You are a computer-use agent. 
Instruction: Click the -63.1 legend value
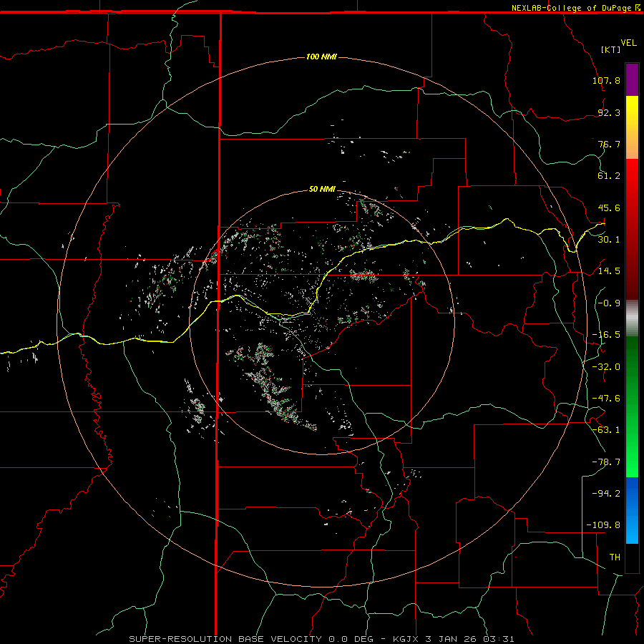pos(606,430)
